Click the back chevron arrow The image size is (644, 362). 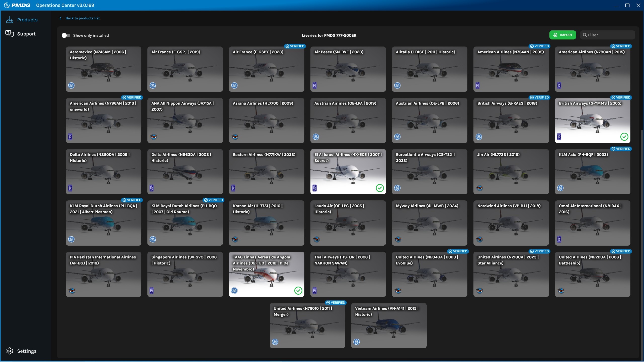click(x=60, y=18)
